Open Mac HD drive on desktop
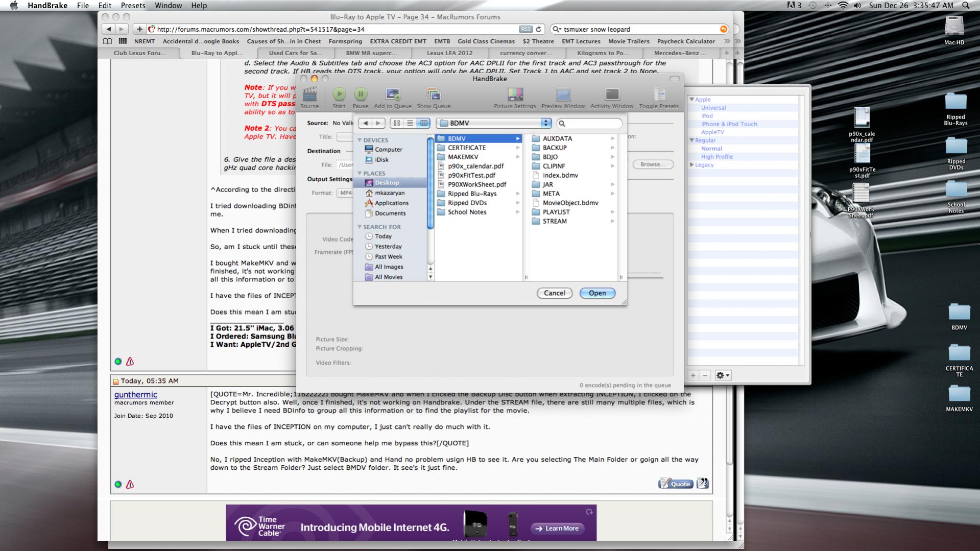 pyautogui.click(x=954, y=30)
